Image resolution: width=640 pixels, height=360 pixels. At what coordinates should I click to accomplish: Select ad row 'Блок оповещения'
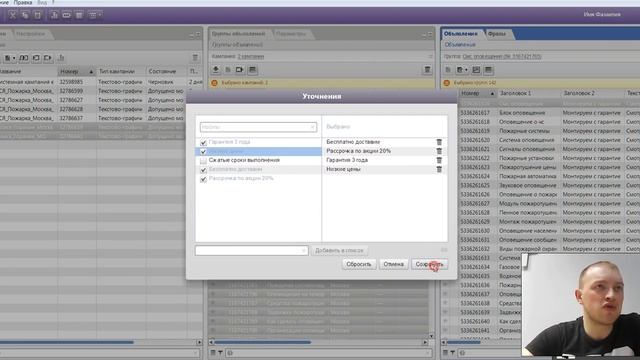coord(549,113)
